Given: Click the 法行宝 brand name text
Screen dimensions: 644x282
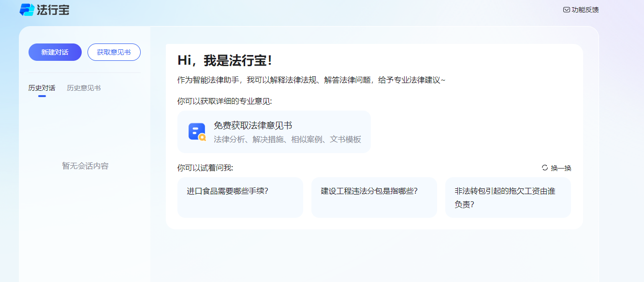Looking at the screenshot, I should (53, 10).
